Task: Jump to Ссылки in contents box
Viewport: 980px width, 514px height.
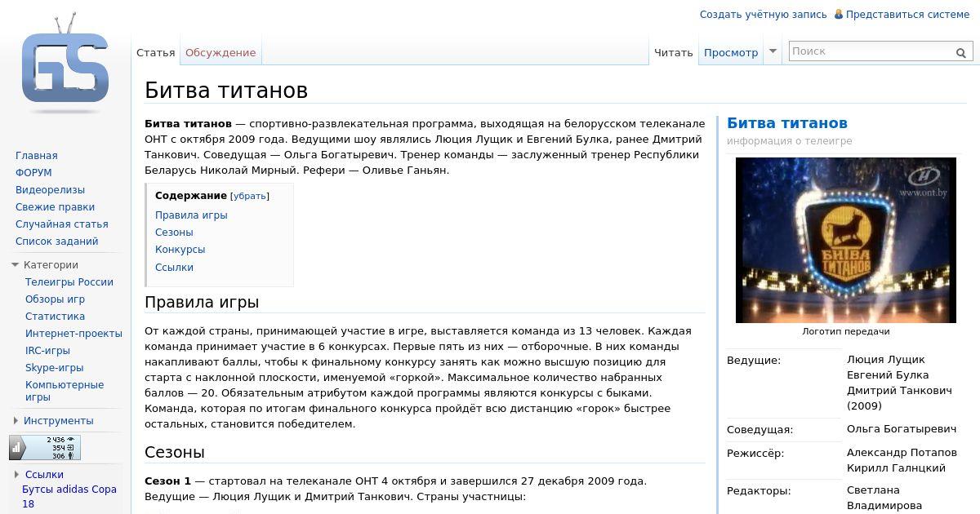Action: click(x=174, y=267)
